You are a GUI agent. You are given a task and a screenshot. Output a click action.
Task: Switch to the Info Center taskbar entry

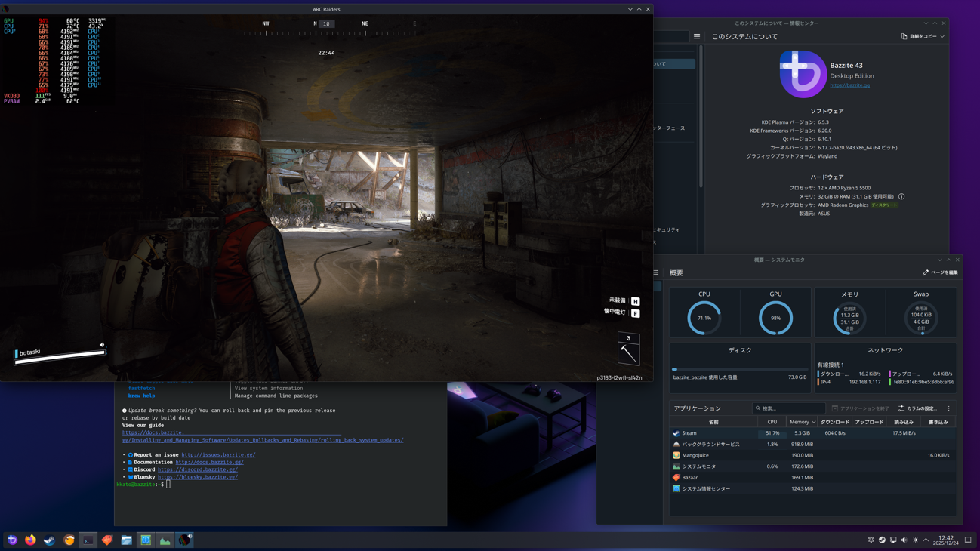tap(146, 540)
